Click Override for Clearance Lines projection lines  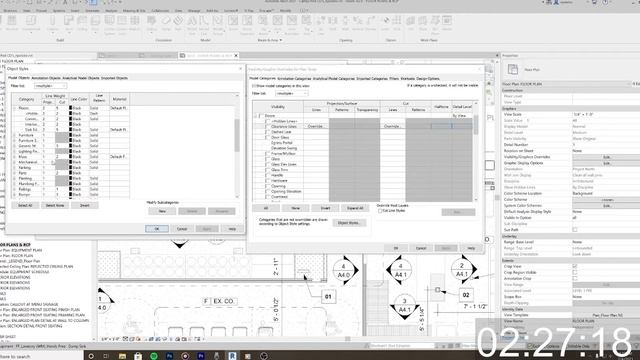tap(316, 127)
